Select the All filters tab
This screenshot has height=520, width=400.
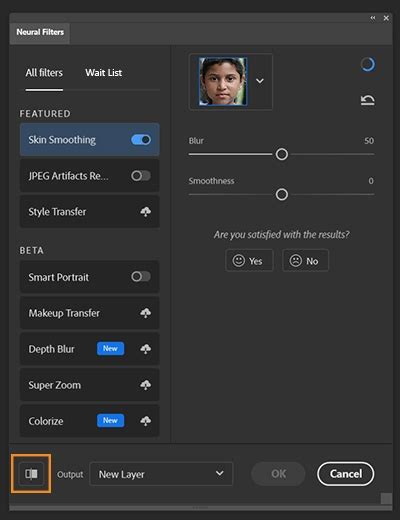[44, 73]
